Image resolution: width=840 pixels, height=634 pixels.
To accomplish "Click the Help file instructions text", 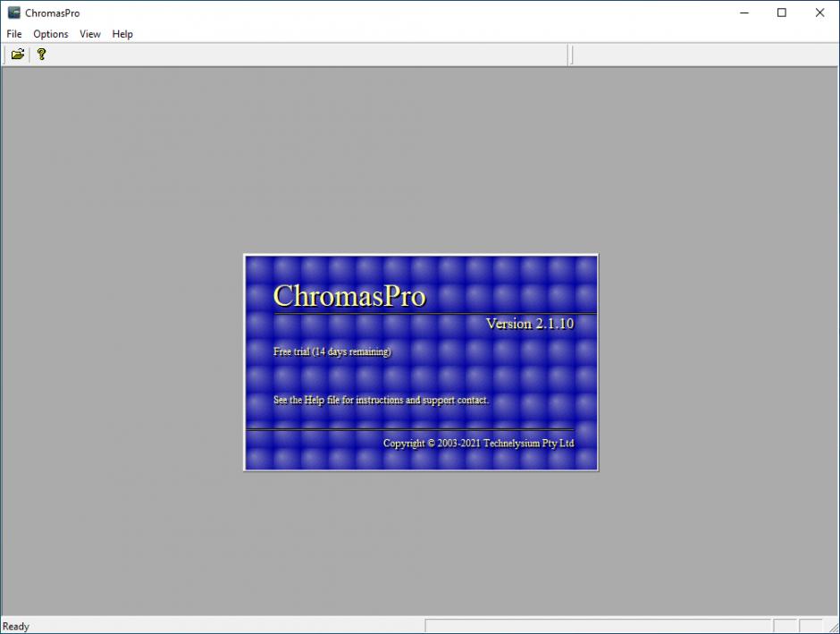I will coord(381,400).
